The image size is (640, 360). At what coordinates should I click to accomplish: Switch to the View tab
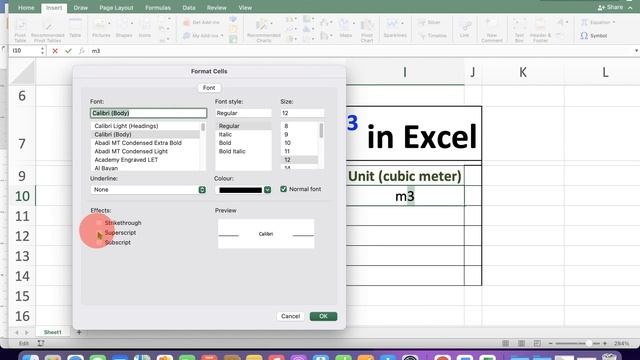click(x=245, y=8)
